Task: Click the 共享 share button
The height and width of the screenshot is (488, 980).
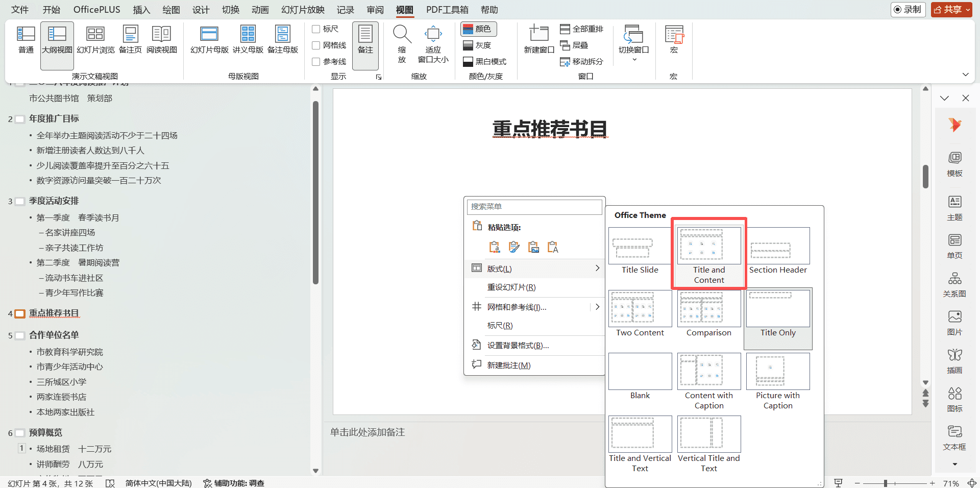Action: pyautogui.click(x=951, y=9)
